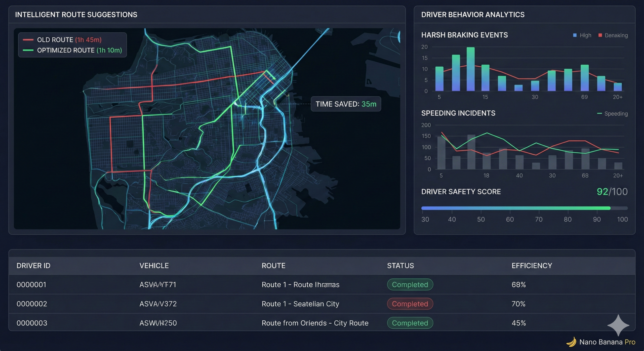The width and height of the screenshot is (644, 351).
Task: Click the Vehicle column header
Action: (x=154, y=266)
